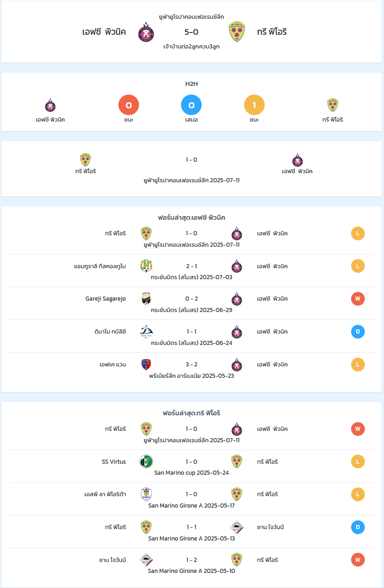The width and height of the screenshot is (384, 588).
Task: Click the blue 0 draws circle in H2H
Action: 192,105
